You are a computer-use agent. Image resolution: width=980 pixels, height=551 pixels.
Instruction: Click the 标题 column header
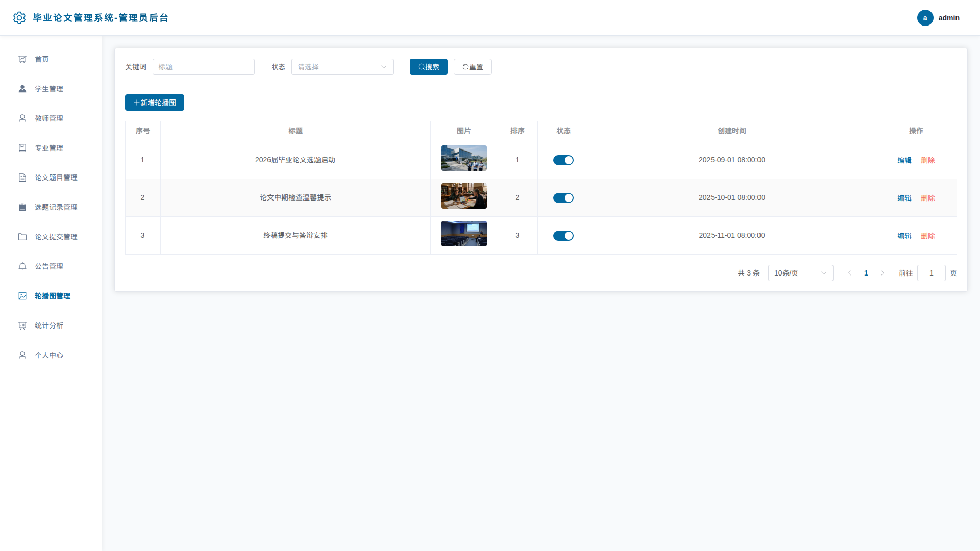[295, 131]
